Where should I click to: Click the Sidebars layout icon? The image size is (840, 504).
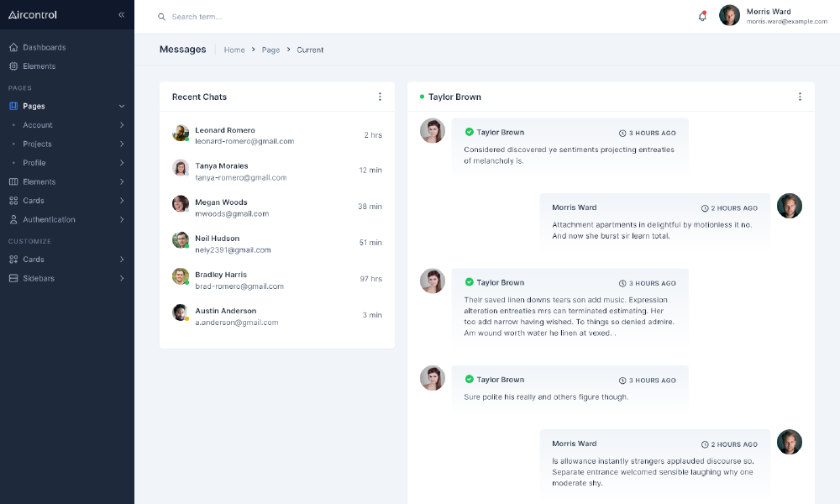click(13, 278)
